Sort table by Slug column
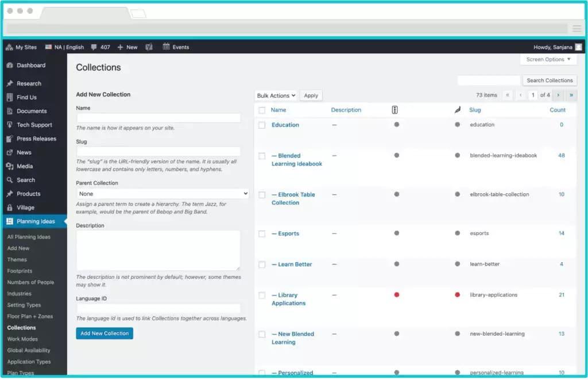Image resolution: width=588 pixels, height=380 pixels. [475, 110]
